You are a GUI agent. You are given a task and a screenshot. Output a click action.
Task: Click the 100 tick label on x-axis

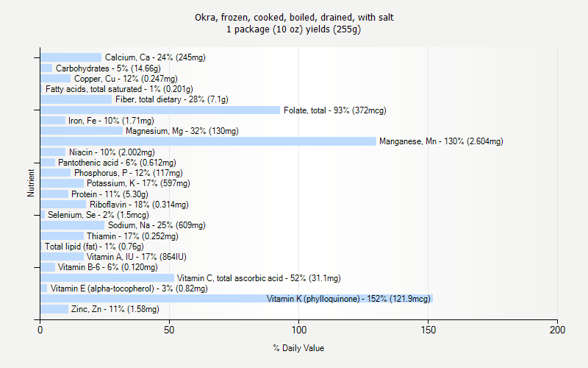[299, 330]
